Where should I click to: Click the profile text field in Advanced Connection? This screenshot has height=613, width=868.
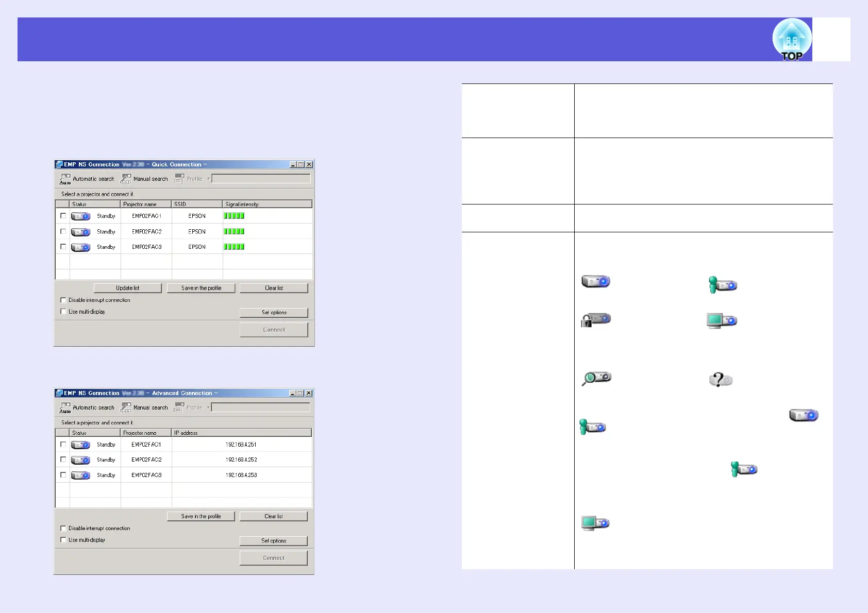coord(261,407)
